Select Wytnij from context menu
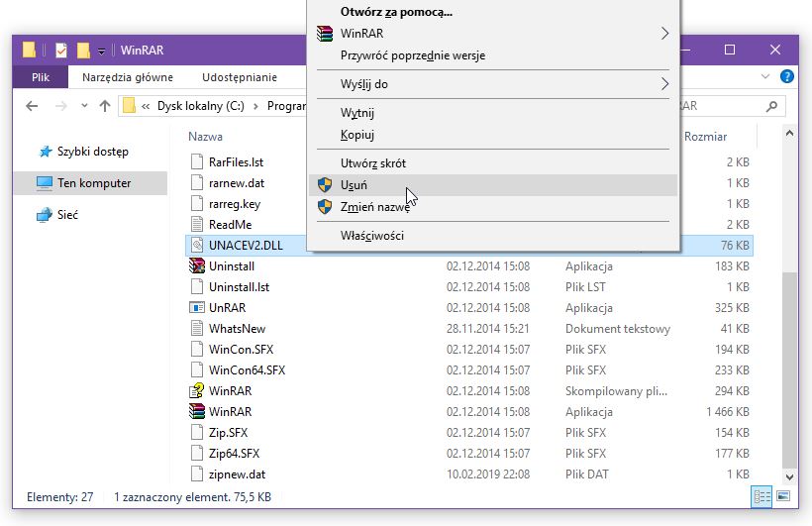The width and height of the screenshot is (812, 526). 357,113
